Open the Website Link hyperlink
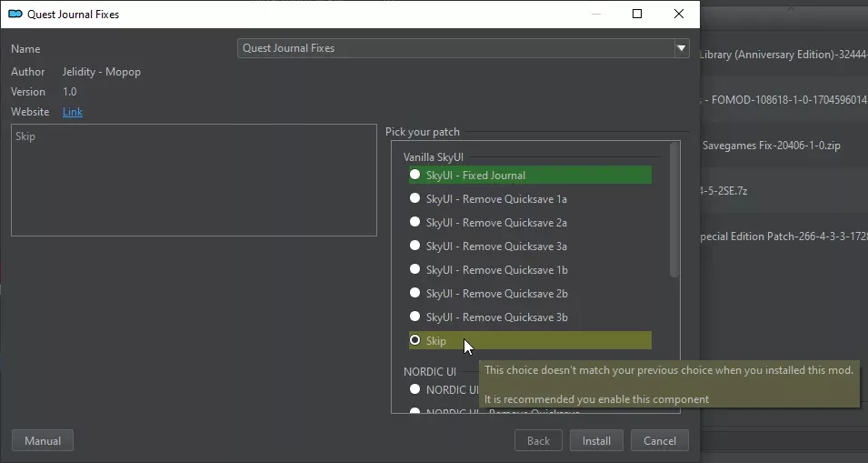This screenshot has width=868, height=463. pos(73,112)
